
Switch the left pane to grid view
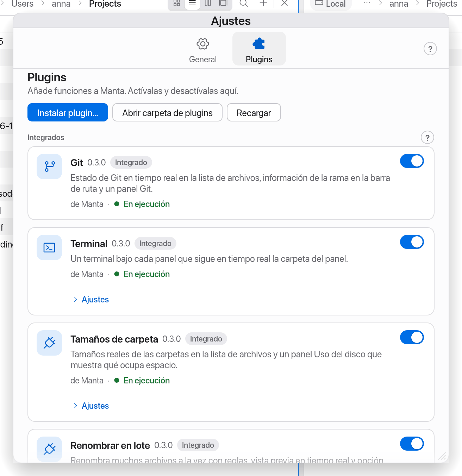pos(177,3)
